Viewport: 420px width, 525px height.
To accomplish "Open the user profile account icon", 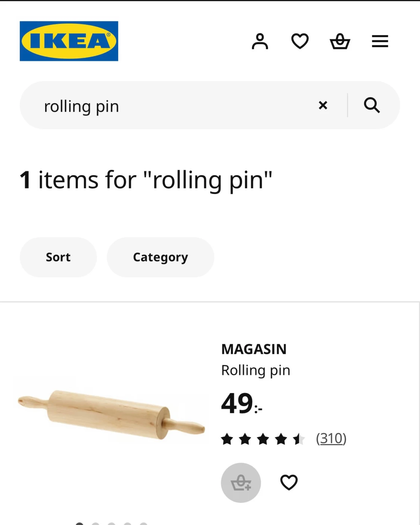I will (x=260, y=41).
